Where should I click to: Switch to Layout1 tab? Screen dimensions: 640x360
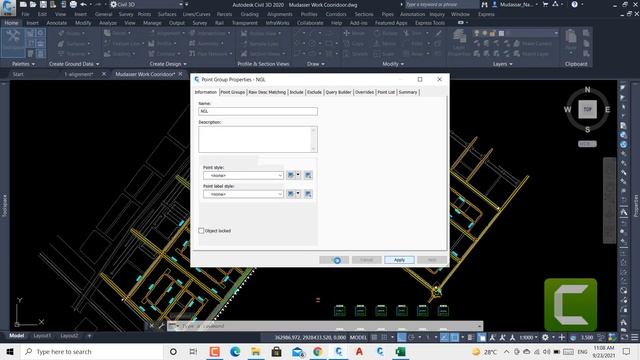pyautogui.click(x=42, y=336)
